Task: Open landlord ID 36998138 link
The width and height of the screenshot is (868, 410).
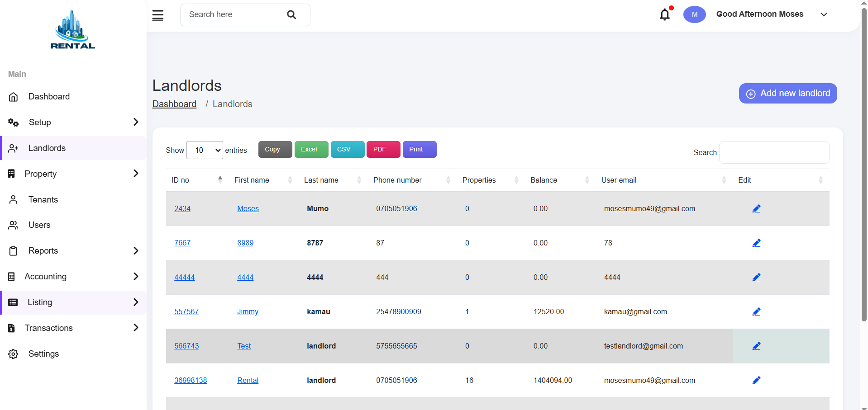Action: coord(191,380)
